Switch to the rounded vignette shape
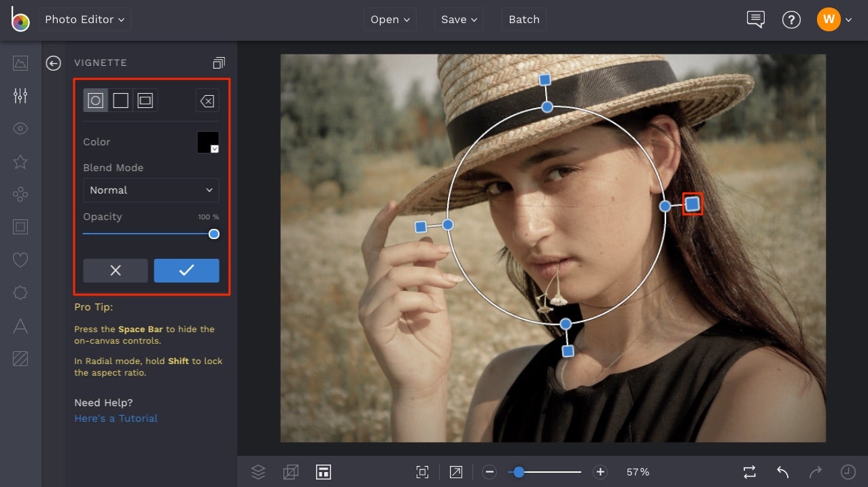This screenshot has height=487, width=868. pos(144,100)
